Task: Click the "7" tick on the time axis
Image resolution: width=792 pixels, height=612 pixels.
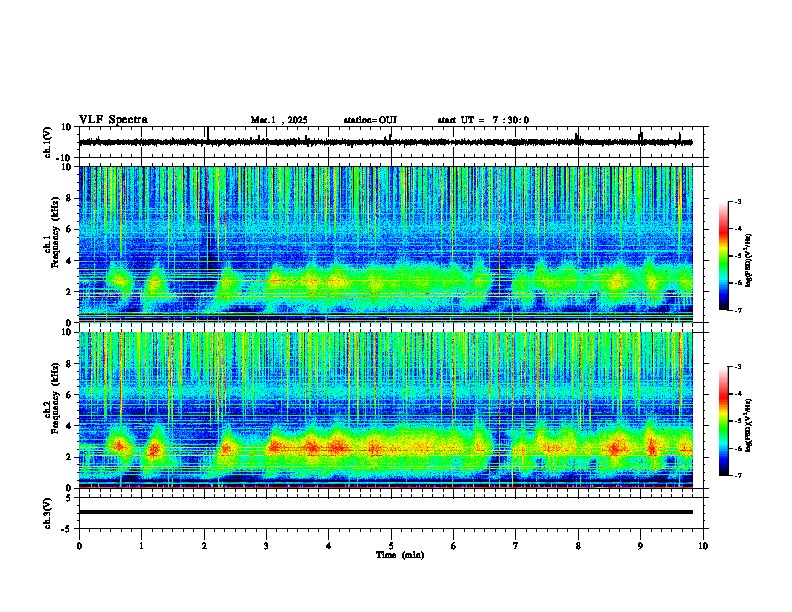Action: click(516, 546)
